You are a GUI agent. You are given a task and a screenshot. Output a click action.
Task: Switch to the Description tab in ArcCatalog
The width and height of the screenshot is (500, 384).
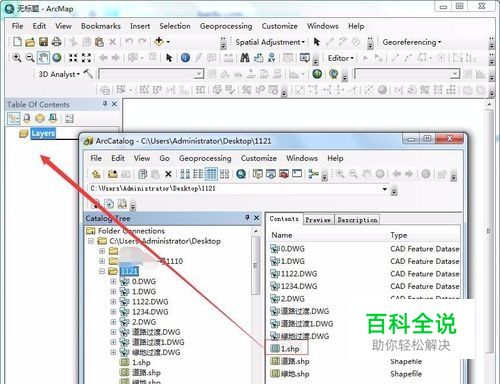pos(357,220)
